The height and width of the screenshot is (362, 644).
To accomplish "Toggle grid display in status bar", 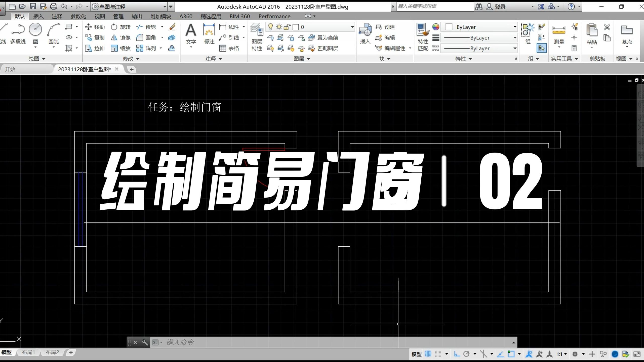I will 428,354.
